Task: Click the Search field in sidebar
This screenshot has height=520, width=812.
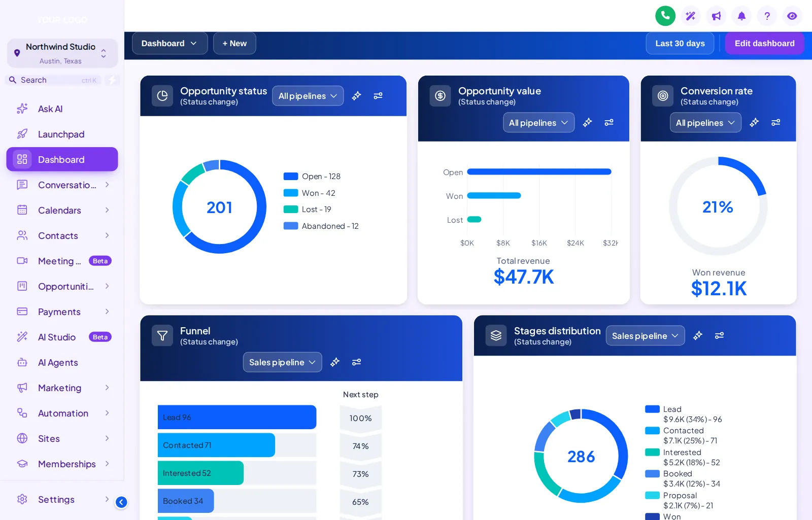Action: 53,80
